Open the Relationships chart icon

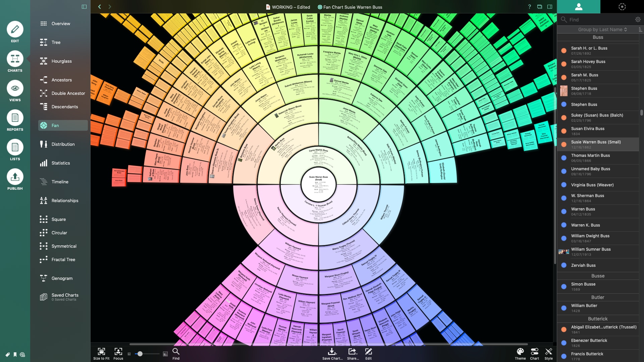coord(44,200)
